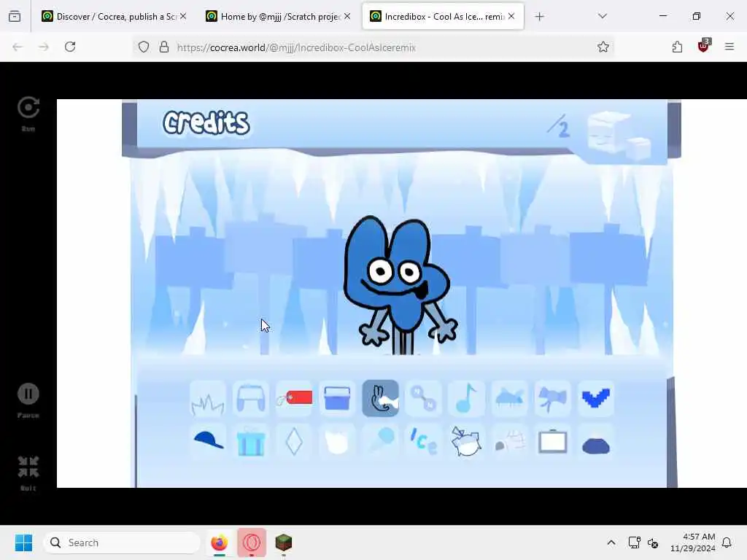Go back to the previous page
Viewport: 747px width, 560px height.
[18, 47]
